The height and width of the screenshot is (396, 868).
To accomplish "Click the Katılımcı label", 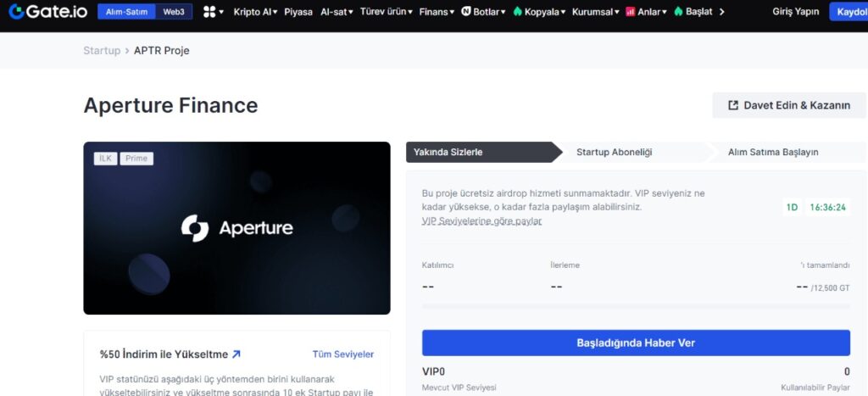I will [437, 265].
